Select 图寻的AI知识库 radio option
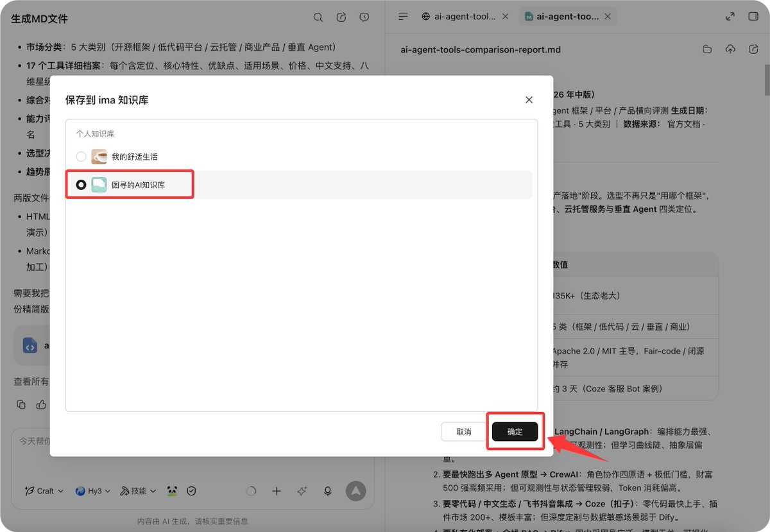Screen dimensions: 770x532 [81, 185]
